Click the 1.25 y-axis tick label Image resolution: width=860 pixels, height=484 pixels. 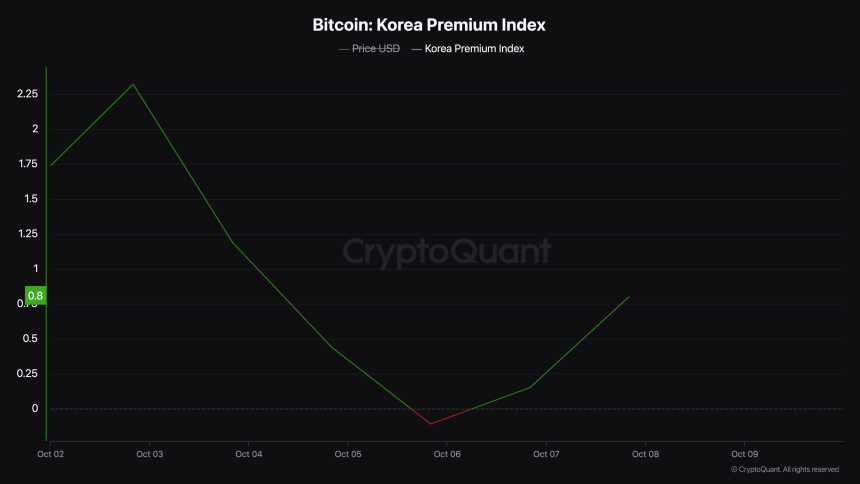[x=27, y=234]
